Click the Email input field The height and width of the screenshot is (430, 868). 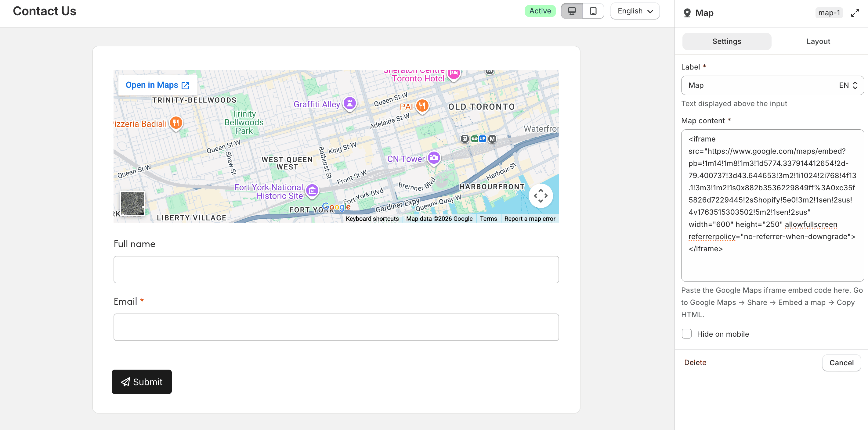[336, 327]
